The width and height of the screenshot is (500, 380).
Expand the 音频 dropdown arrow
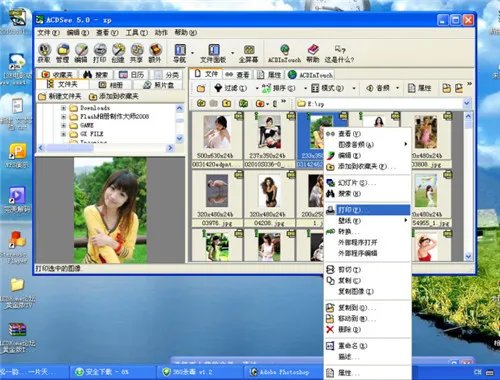pos(397,88)
